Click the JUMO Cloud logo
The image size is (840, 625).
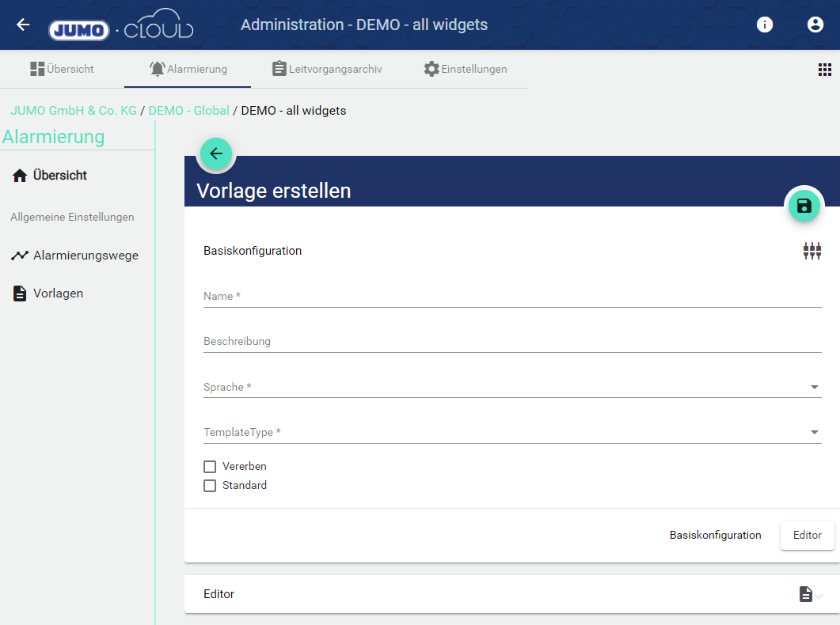point(121,29)
